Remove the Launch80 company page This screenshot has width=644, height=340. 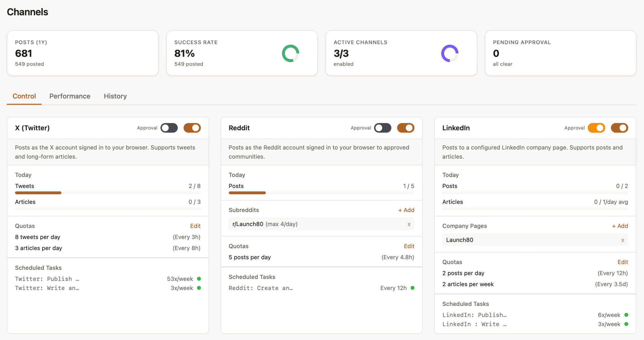tap(623, 240)
